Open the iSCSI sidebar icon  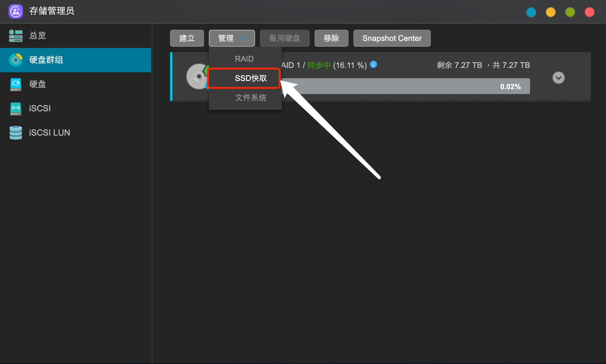[16, 108]
